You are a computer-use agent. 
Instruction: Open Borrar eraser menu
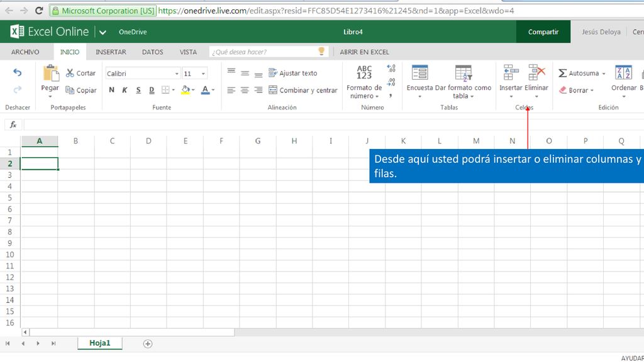point(576,90)
